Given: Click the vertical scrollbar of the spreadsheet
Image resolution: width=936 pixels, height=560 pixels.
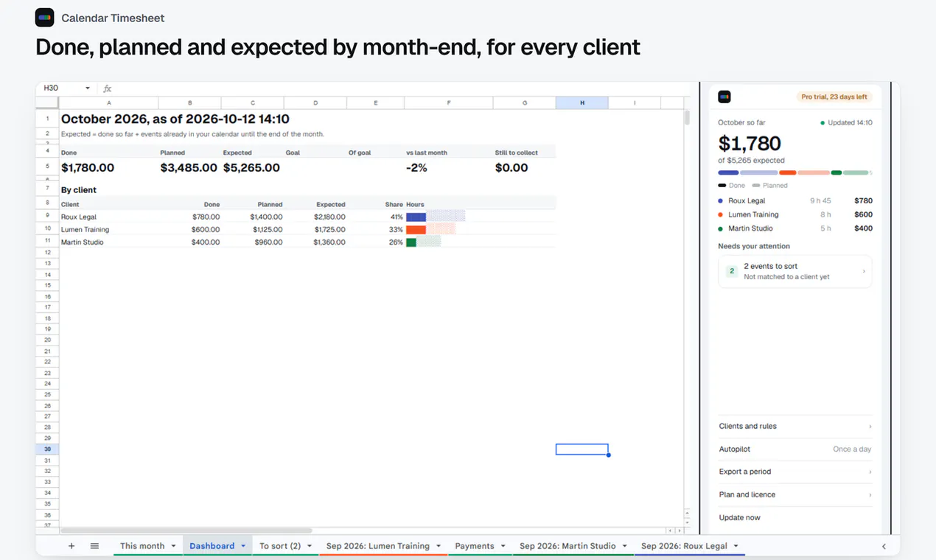Looking at the screenshot, I should point(687,118).
